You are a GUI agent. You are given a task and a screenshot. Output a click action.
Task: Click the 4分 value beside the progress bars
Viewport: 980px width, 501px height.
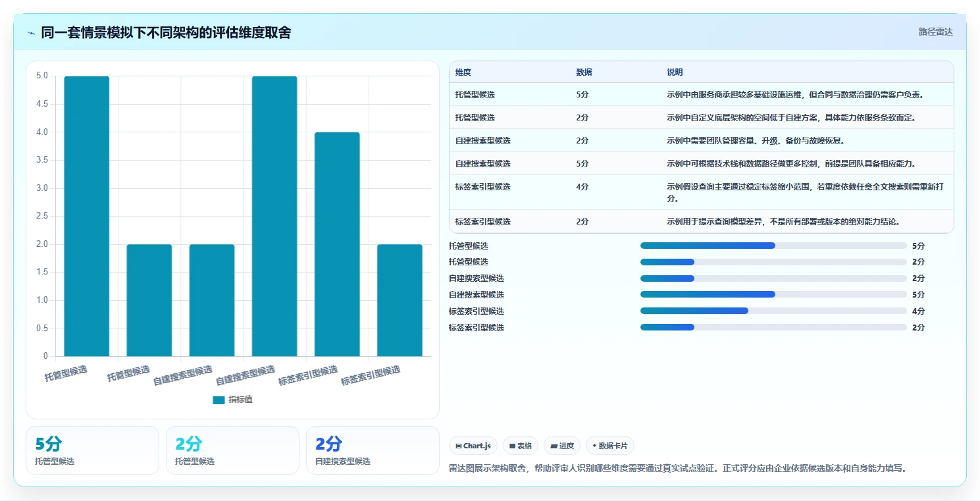tap(918, 311)
